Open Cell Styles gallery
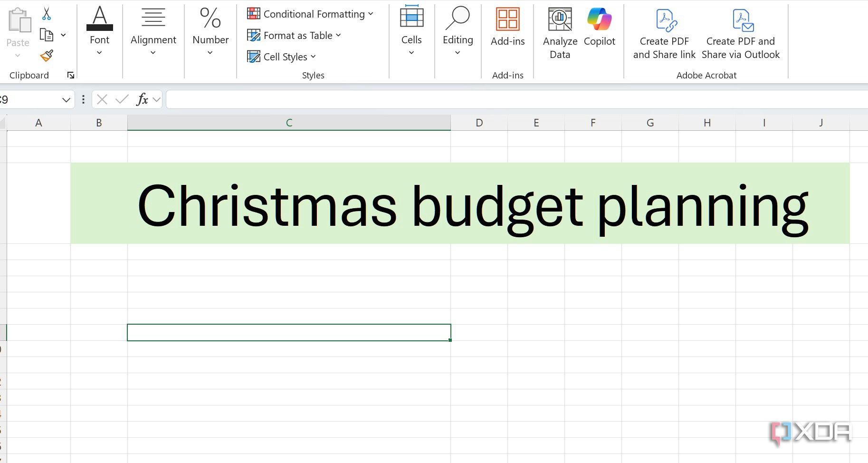Screen dimensions: 868x463 (x=281, y=57)
